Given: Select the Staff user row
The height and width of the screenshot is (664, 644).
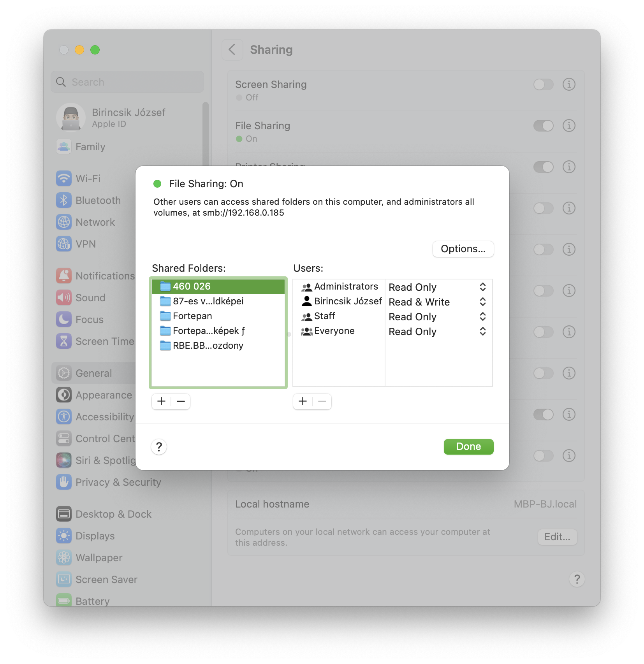Looking at the screenshot, I should click(340, 316).
